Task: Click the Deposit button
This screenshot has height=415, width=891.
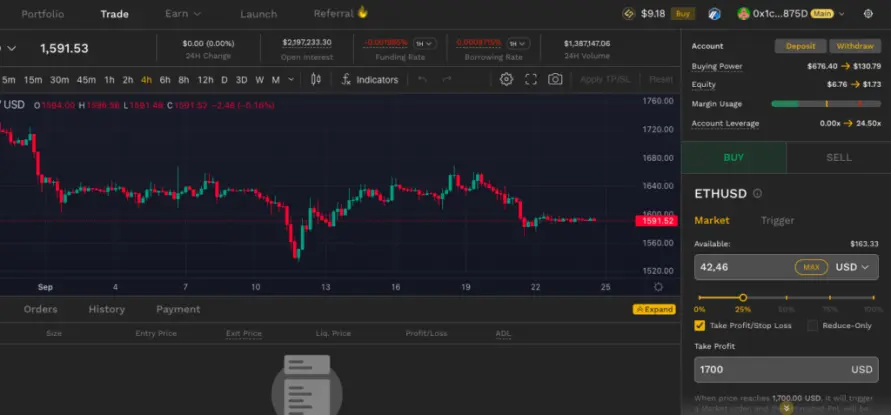Action: tap(801, 46)
